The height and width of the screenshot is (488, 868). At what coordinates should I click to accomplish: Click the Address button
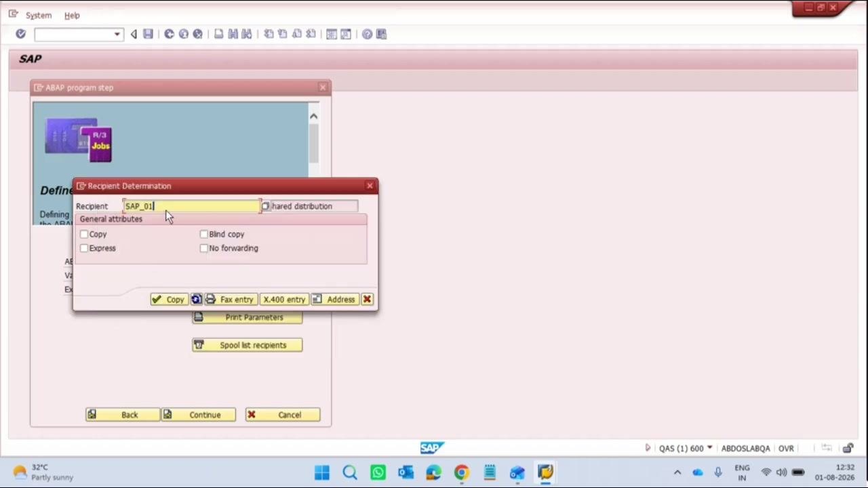pyautogui.click(x=334, y=299)
